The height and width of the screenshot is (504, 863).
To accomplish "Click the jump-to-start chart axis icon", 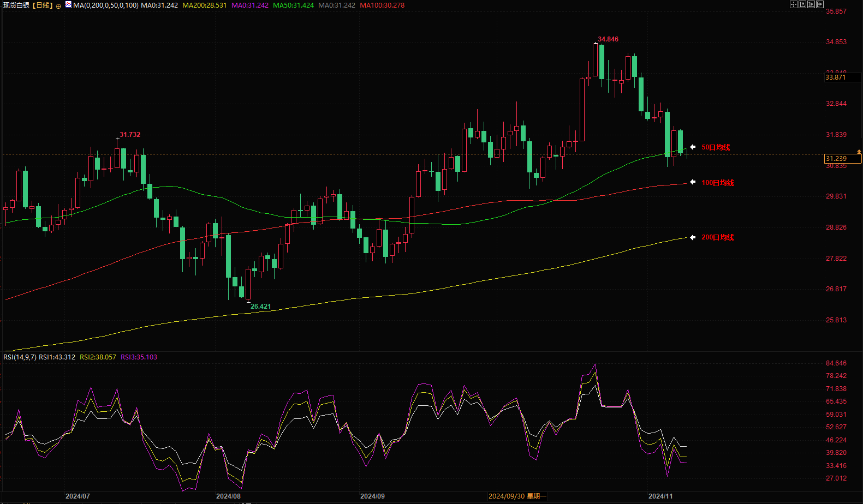I will (x=802, y=4).
